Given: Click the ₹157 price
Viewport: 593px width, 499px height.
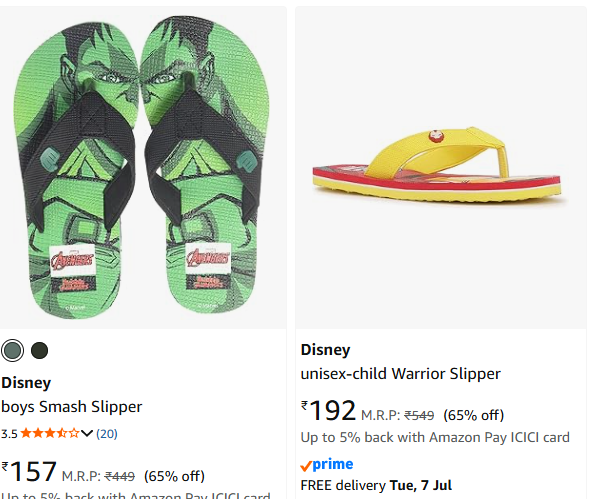Looking at the screenshot, I should (29, 471).
